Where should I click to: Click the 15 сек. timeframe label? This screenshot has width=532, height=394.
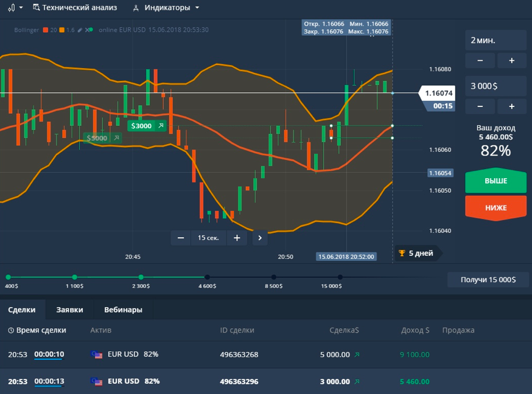coord(208,238)
